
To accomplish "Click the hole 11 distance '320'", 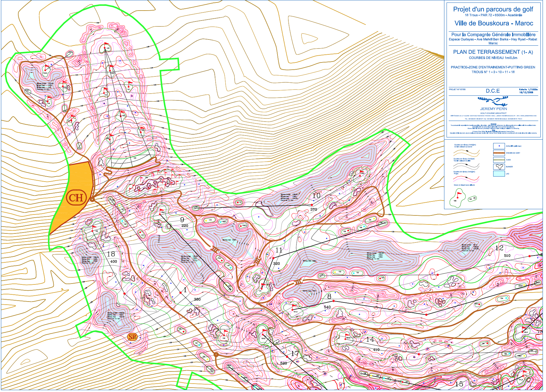I will pos(276,263).
